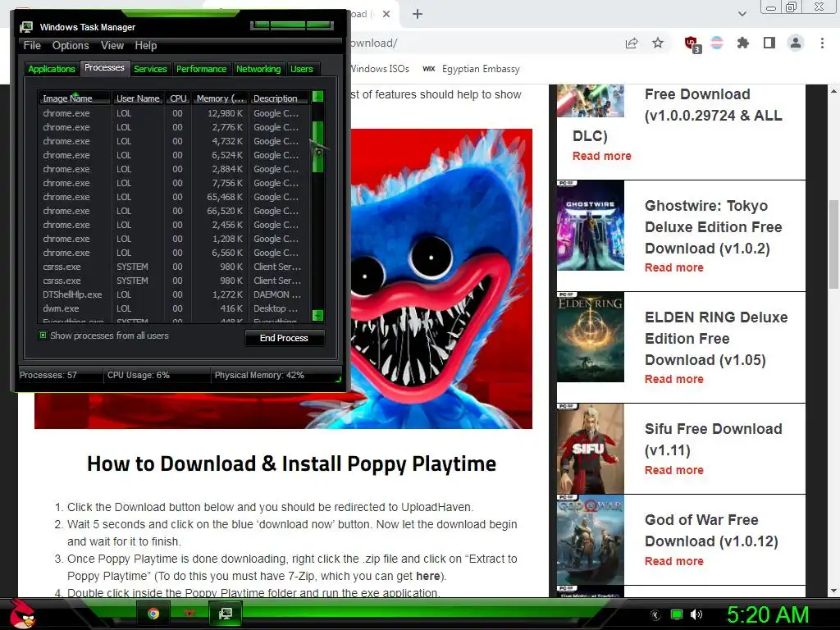Open the 7-Zip 'here' link
The width and height of the screenshot is (840, 630).
point(427,576)
